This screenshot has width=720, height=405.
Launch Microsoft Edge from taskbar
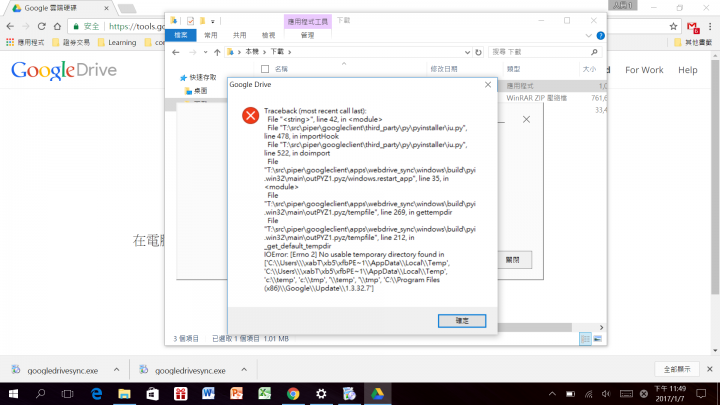point(96,394)
